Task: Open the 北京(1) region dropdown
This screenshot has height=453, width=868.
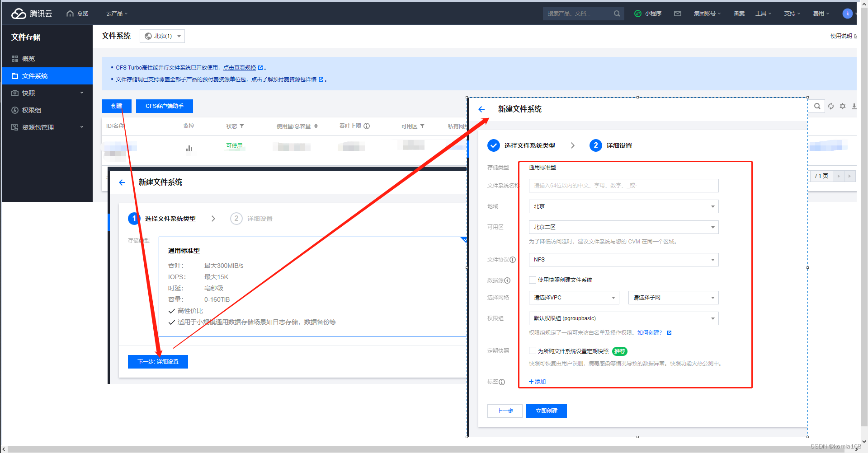Action: pyautogui.click(x=162, y=36)
